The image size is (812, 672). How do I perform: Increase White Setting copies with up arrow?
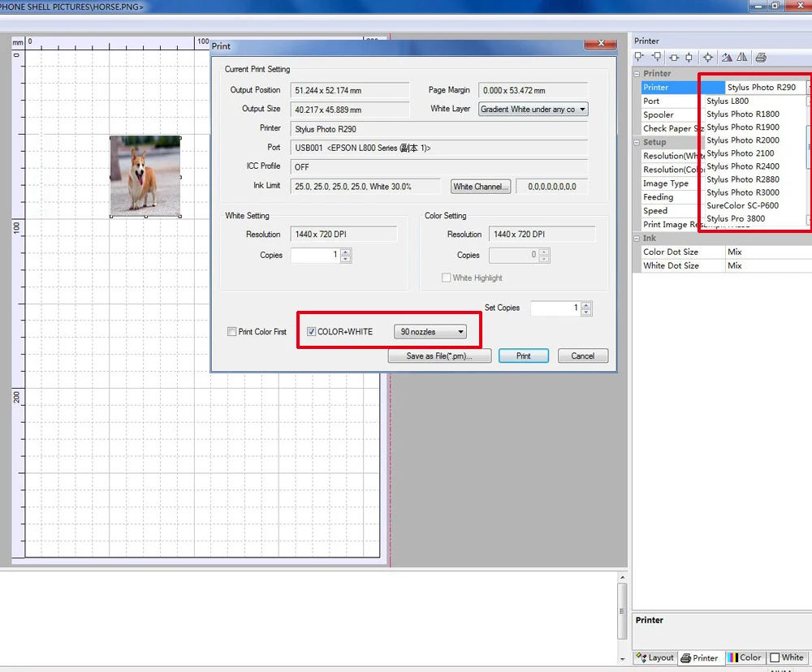[347, 252]
